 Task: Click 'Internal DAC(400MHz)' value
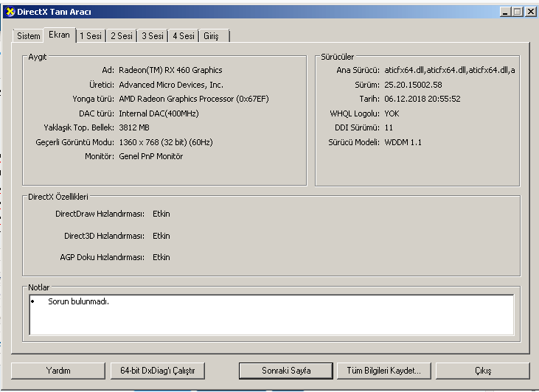pos(159,113)
